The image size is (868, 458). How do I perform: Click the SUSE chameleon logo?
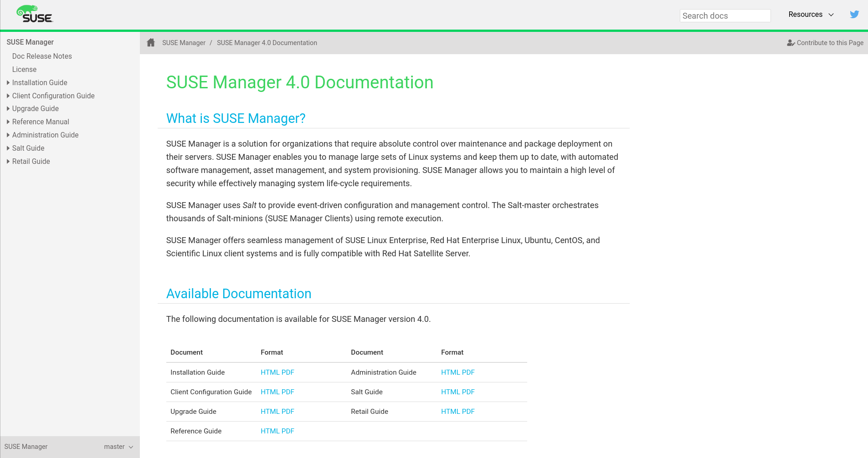pyautogui.click(x=35, y=14)
